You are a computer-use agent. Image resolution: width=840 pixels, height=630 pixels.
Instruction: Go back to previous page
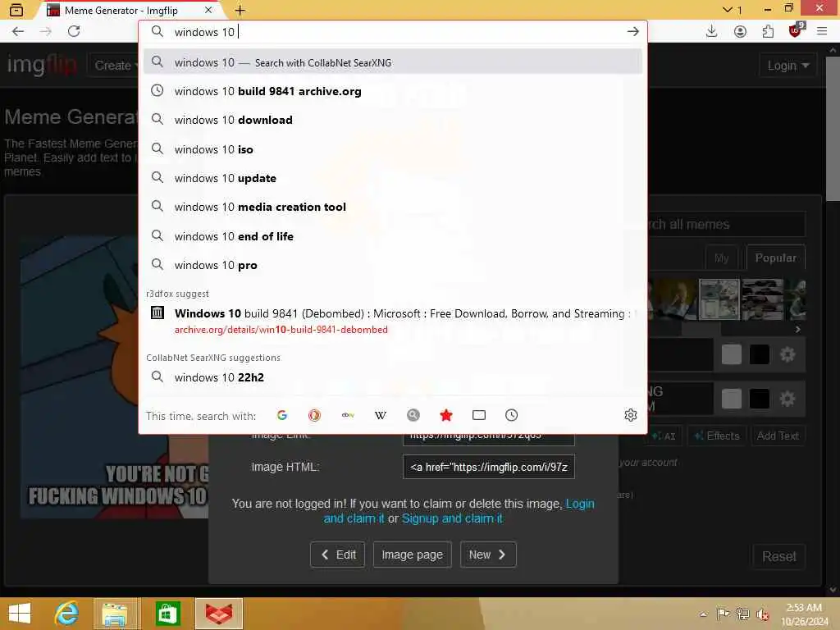pos(18,32)
